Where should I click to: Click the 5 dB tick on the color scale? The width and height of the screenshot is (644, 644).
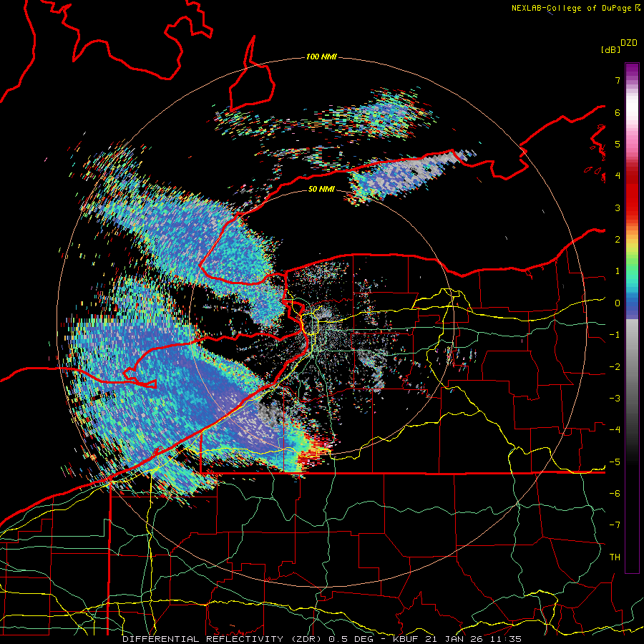(618, 144)
